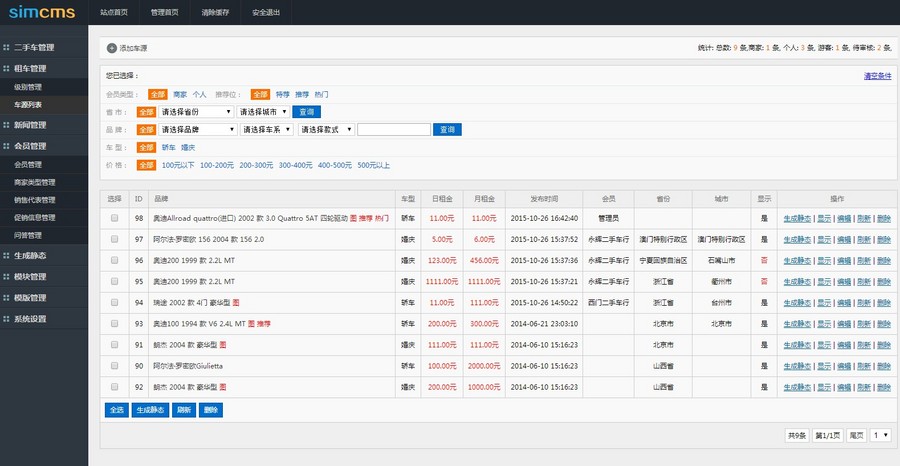900x466 pixels.
Task: Open the page number dropdown in pagination
Action: tap(880, 435)
